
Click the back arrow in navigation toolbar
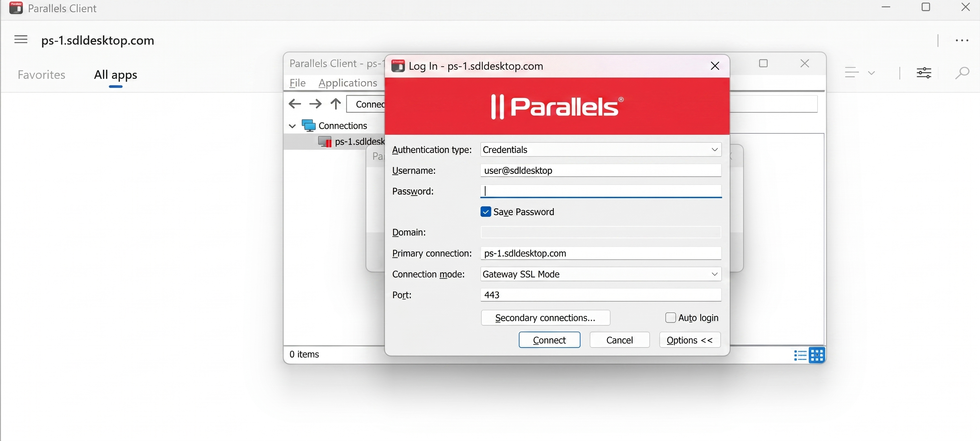(295, 104)
